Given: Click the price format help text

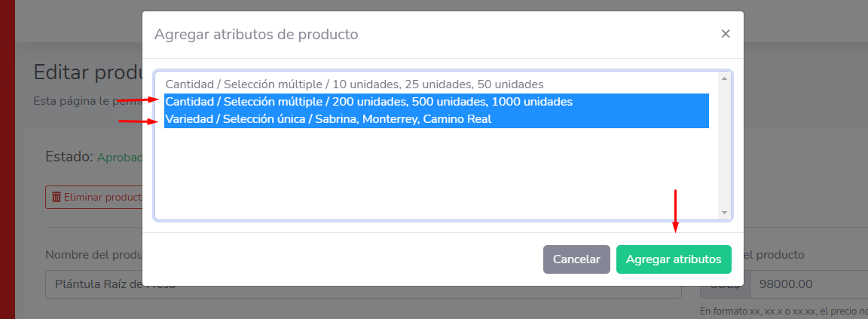Looking at the screenshot, I should point(784,311).
